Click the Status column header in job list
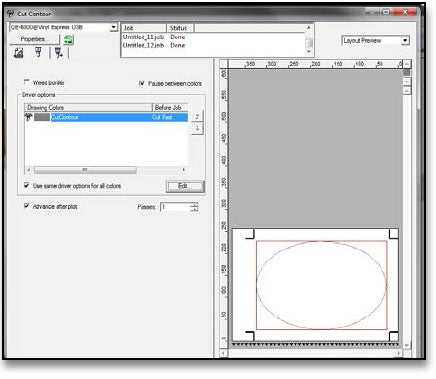436x379 pixels. [x=180, y=28]
